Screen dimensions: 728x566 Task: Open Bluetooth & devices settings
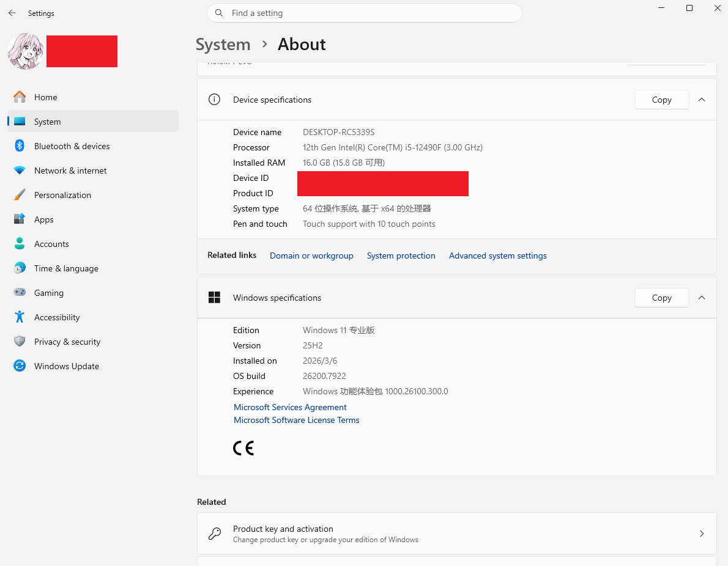pyautogui.click(x=93, y=146)
